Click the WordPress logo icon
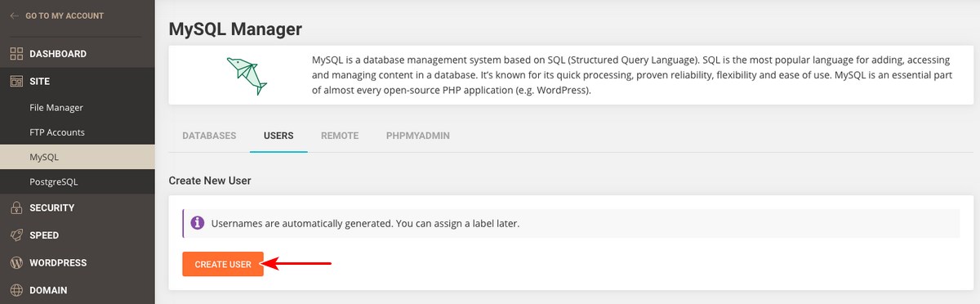This screenshot has height=304, width=980. click(x=16, y=263)
